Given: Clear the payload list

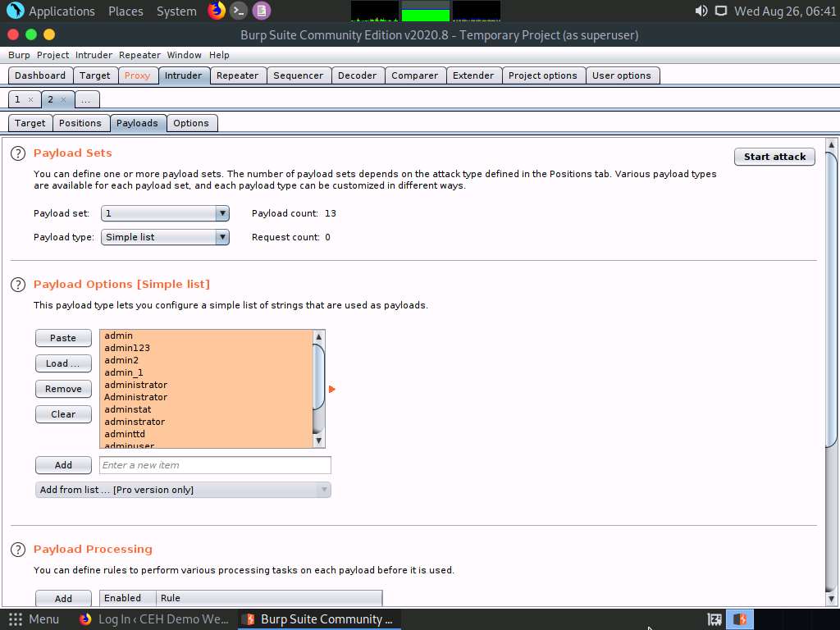Looking at the screenshot, I should [x=63, y=414].
